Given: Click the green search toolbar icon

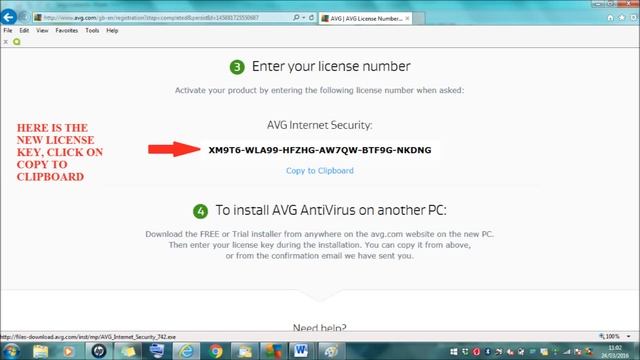Looking at the screenshot, I should 17,42.
